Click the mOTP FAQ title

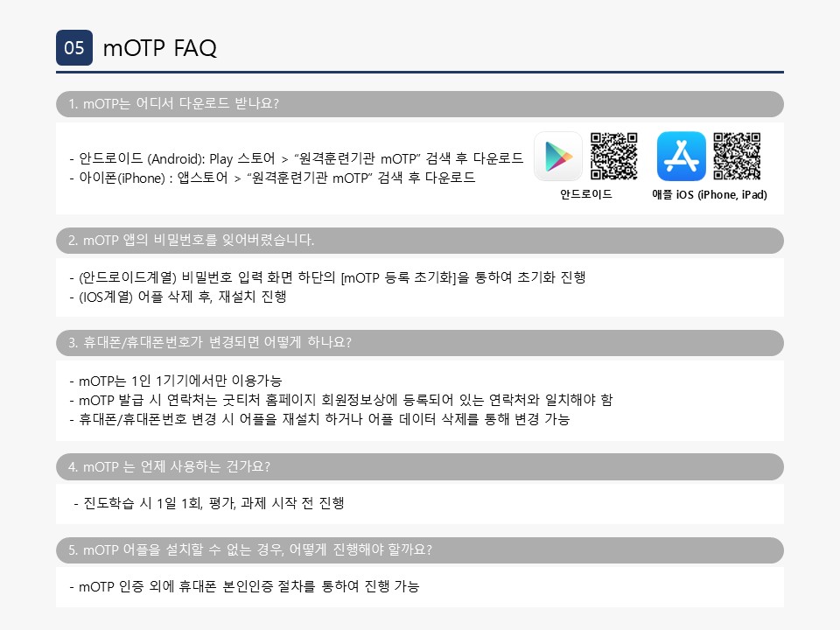click(159, 47)
